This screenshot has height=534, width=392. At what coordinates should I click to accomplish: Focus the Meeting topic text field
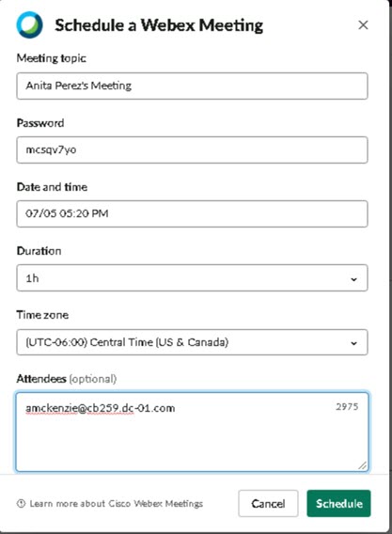pyautogui.click(x=192, y=86)
